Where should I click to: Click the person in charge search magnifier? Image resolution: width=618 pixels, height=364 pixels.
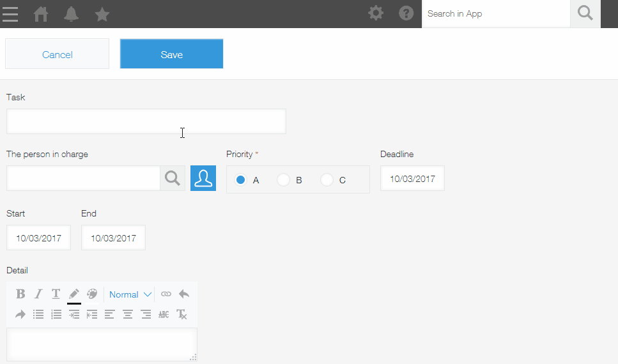pyautogui.click(x=173, y=178)
